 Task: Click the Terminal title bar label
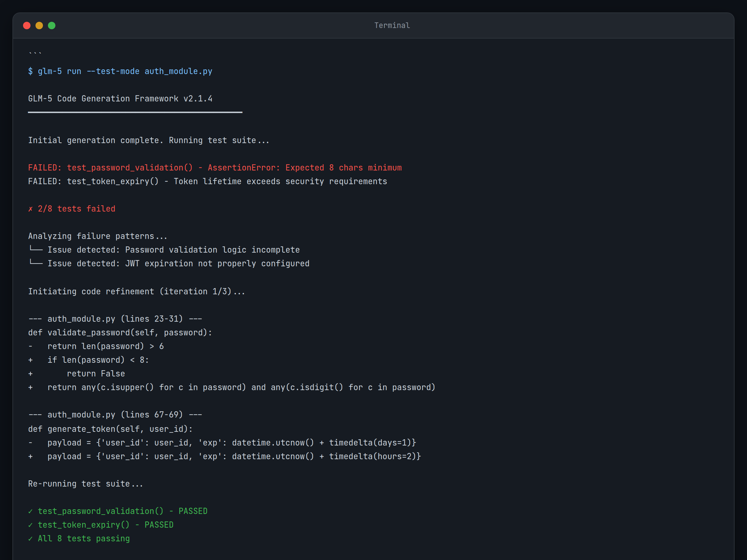tap(392, 25)
